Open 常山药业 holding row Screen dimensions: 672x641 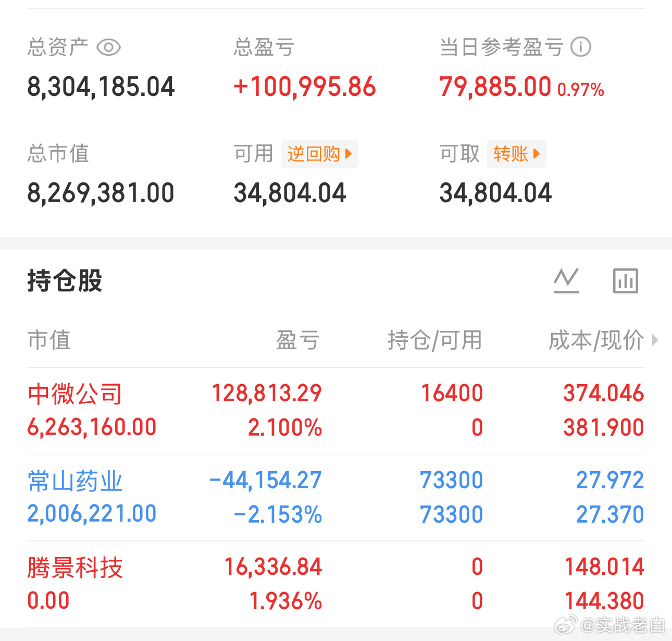click(x=336, y=498)
